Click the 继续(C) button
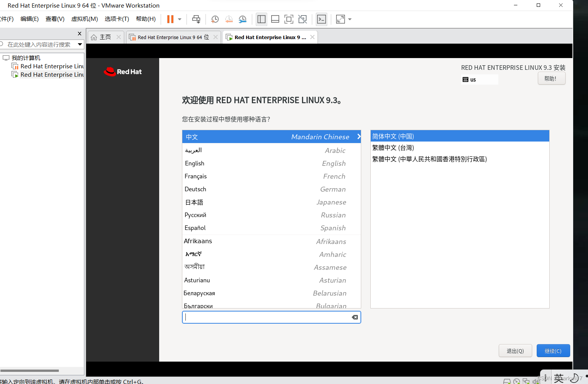The height and width of the screenshot is (384, 588). coord(553,351)
